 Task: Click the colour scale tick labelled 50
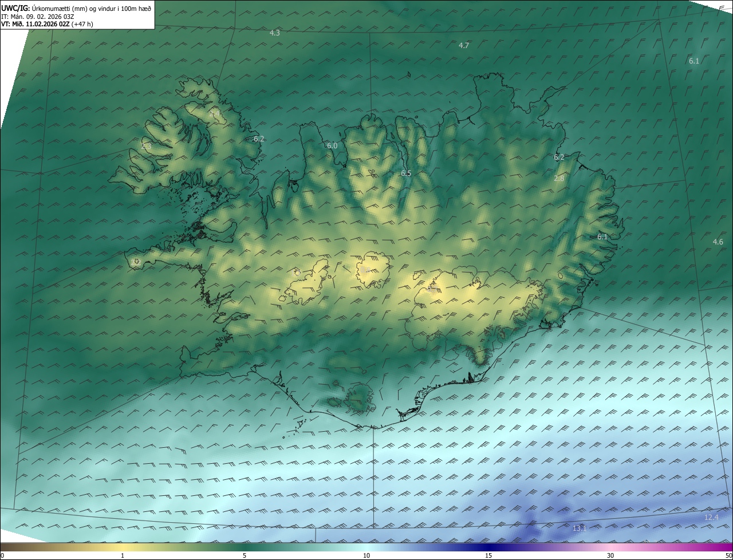tap(728, 555)
